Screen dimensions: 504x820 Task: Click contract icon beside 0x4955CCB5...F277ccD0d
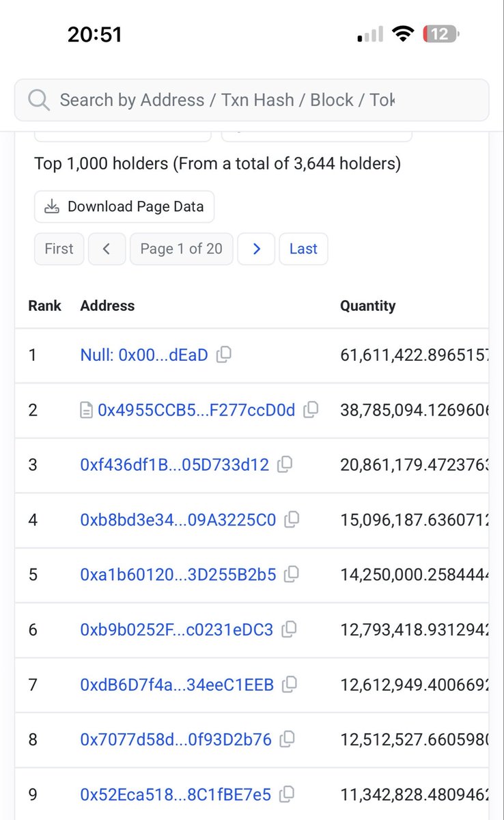pos(86,410)
